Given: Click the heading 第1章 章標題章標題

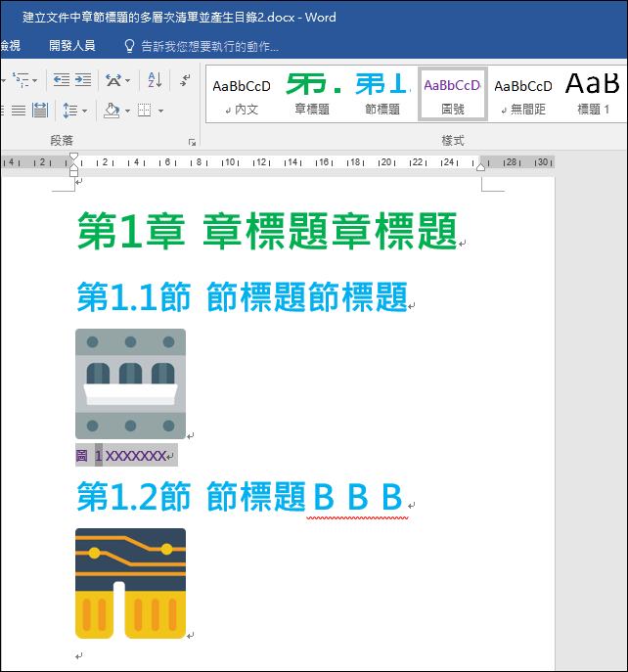Looking at the screenshot, I should pyautogui.click(x=267, y=232).
